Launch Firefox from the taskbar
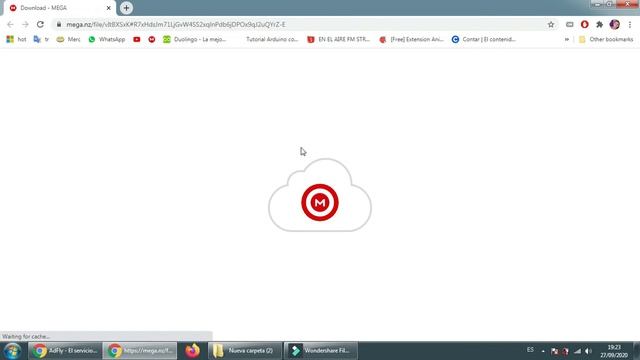The height and width of the screenshot is (360, 640). point(192,351)
